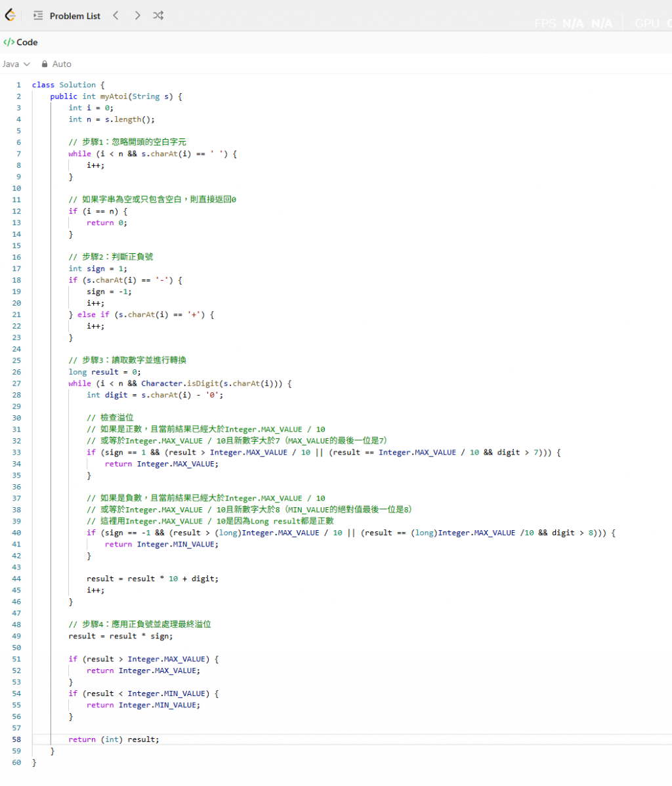Viewport: 672px width, 786px height.
Task: Click 'result = result * 10 + digit;' line
Action: (152, 579)
